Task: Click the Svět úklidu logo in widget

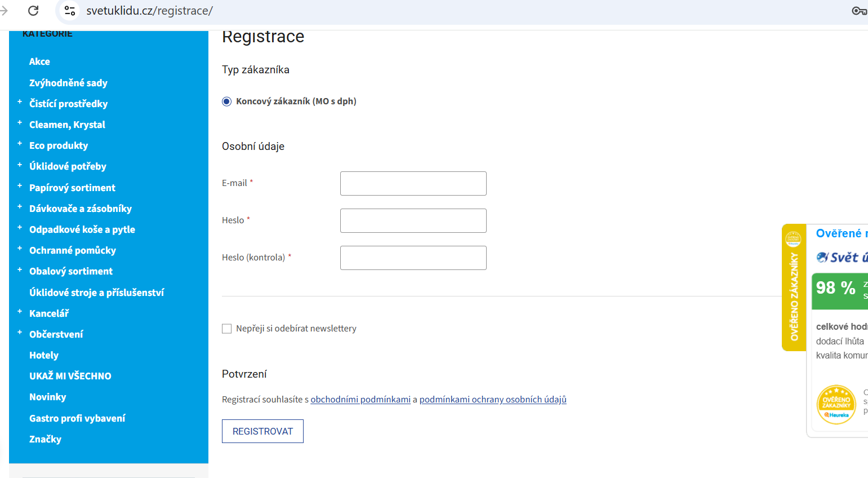Action: [x=842, y=258]
